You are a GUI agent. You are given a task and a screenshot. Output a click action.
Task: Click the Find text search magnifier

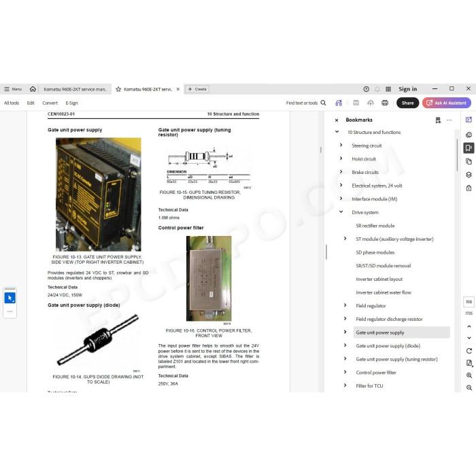point(323,103)
